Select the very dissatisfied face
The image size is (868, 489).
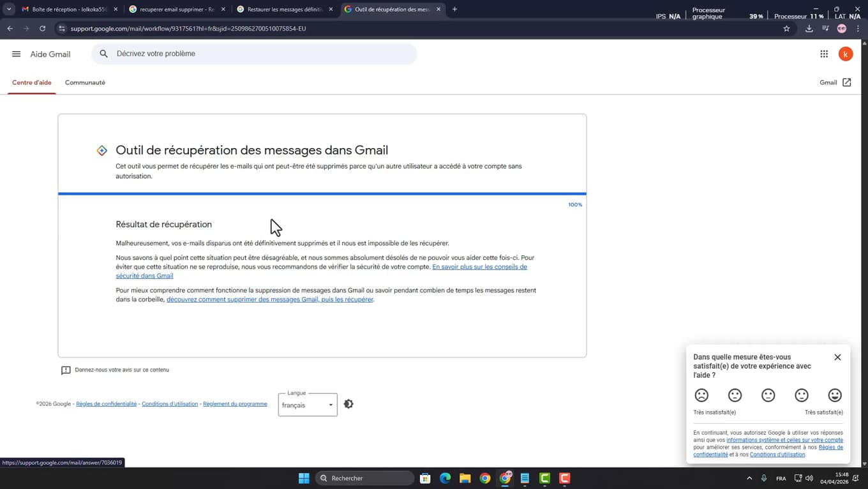[701, 395]
